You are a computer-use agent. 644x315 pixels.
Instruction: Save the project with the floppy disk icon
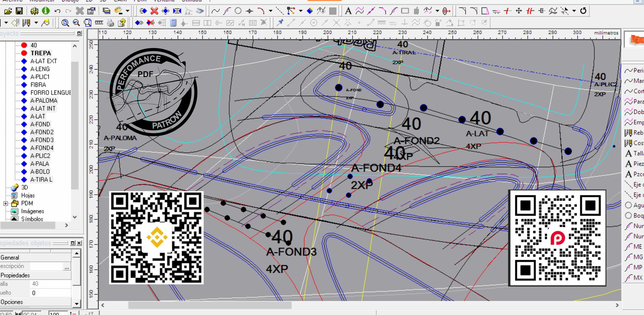(19, 11)
